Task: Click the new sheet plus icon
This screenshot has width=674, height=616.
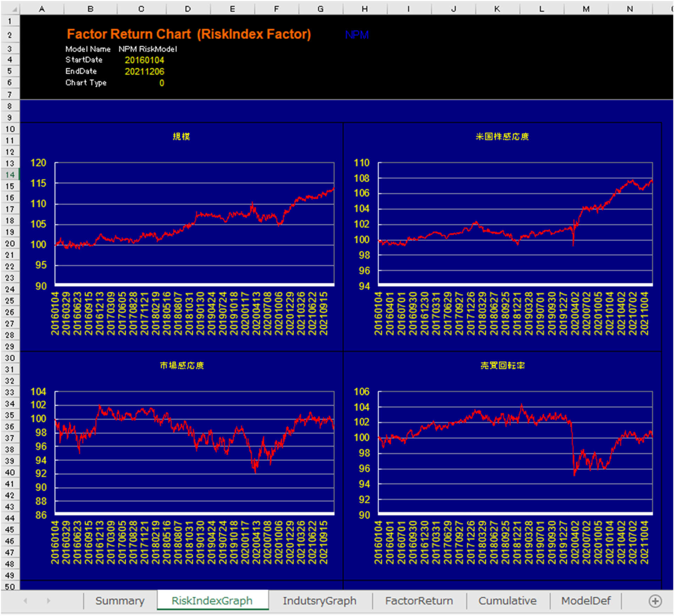Action: point(655,601)
